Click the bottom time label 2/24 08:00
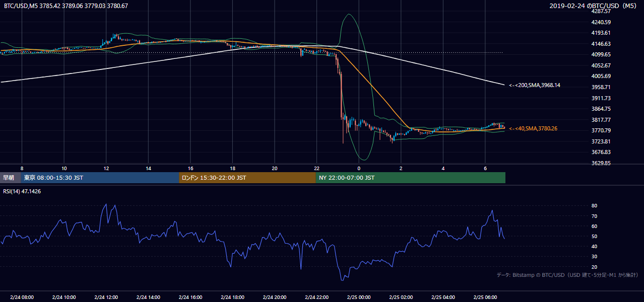 coord(22,297)
